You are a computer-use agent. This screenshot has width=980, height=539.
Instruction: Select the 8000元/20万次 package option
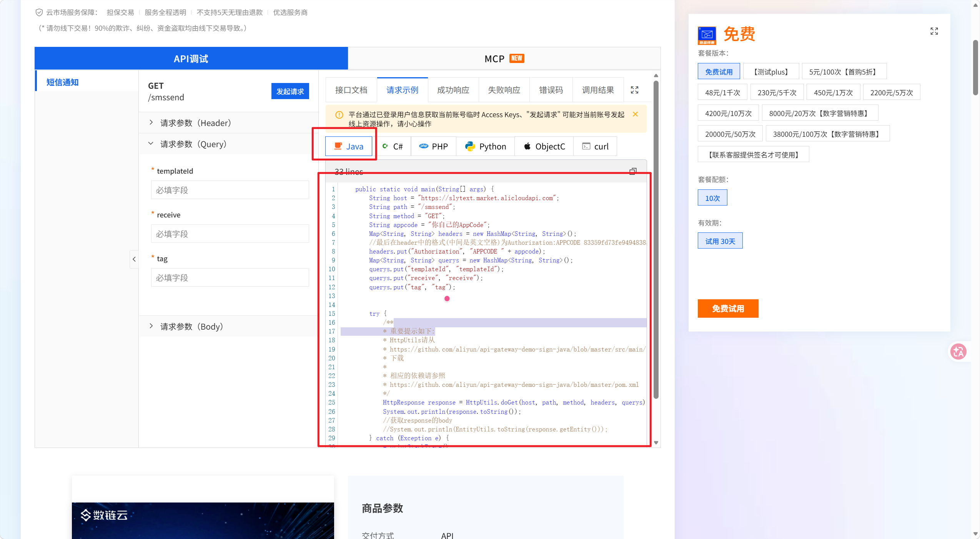click(x=820, y=113)
